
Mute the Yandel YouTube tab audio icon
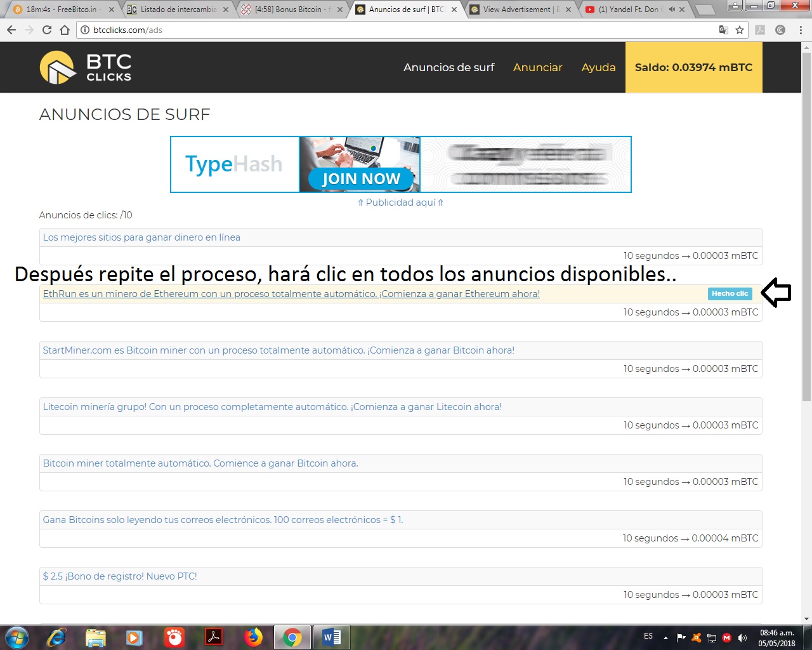pos(672,10)
